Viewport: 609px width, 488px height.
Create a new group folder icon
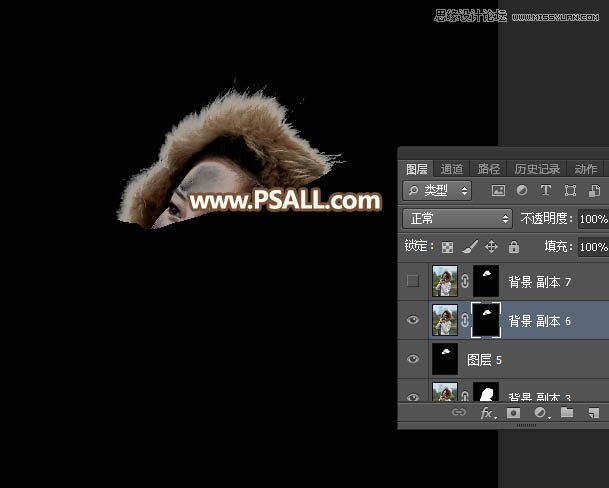click(x=567, y=412)
